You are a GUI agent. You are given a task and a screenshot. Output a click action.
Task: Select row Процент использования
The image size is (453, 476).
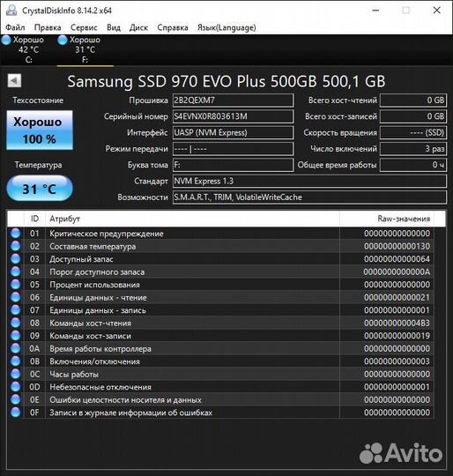point(220,285)
